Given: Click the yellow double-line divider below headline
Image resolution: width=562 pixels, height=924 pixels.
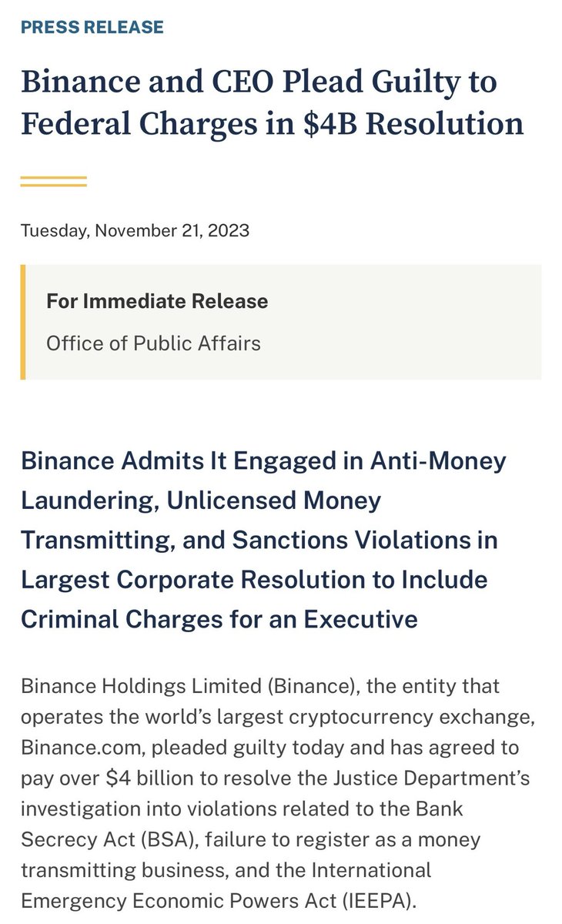Looking at the screenshot, I should pyautogui.click(x=53, y=181).
